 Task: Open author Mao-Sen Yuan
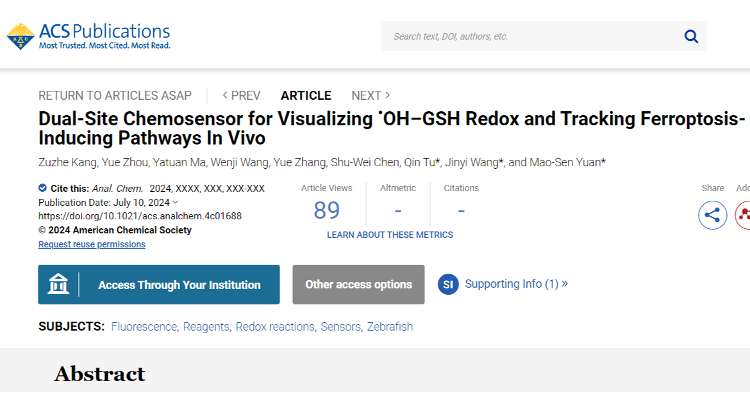[565, 163]
